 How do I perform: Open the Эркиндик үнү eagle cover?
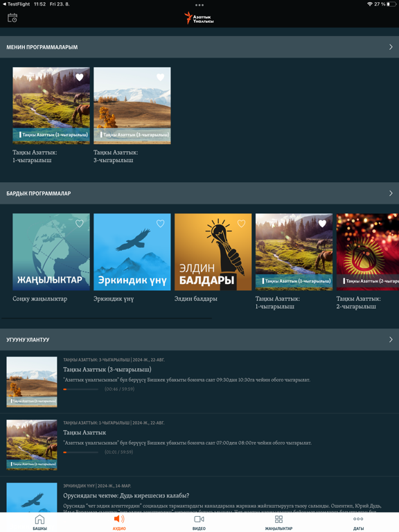point(132,251)
